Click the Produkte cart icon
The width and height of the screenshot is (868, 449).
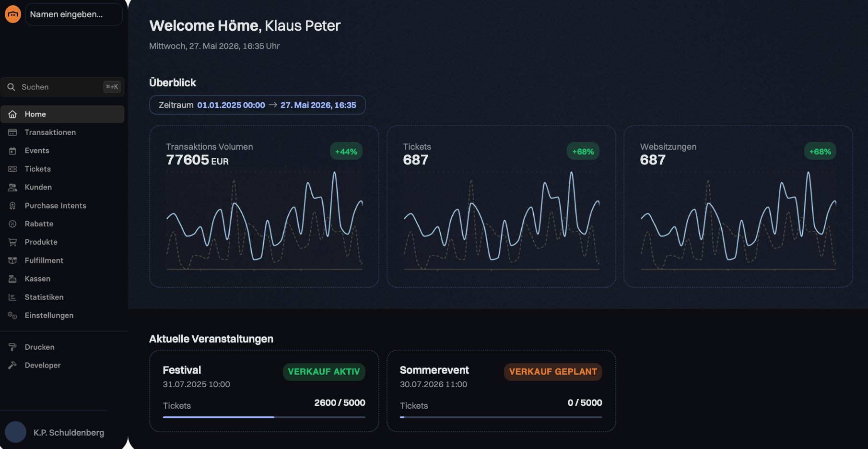pyautogui.click(x=12, y=242)
